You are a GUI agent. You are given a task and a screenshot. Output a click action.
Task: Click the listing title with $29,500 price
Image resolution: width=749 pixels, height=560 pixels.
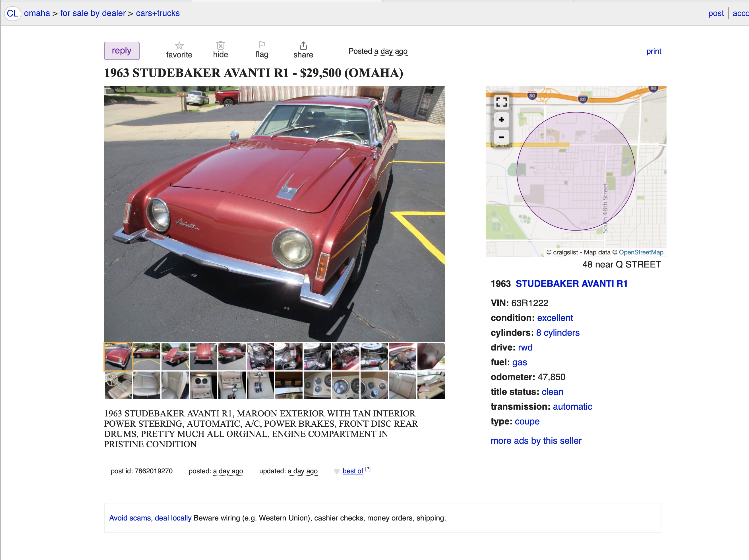coord(254,73)
